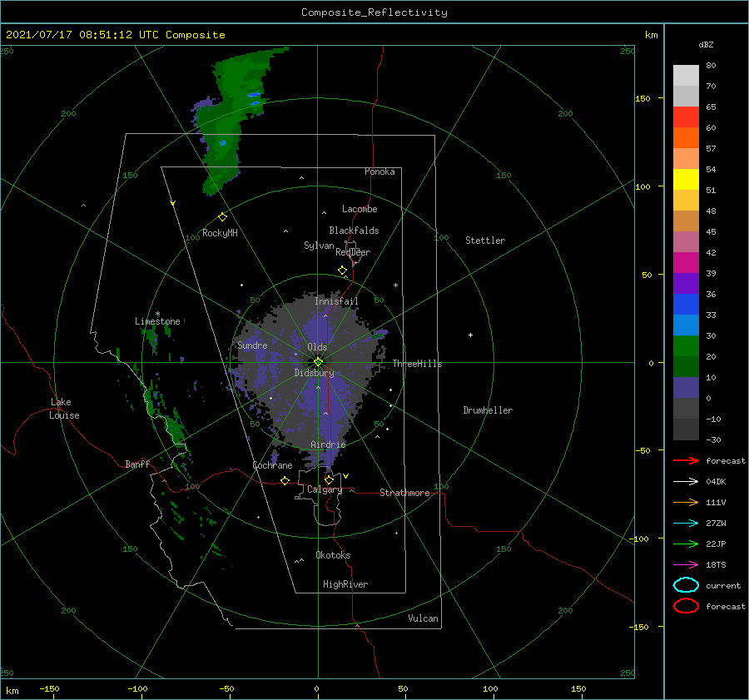Click the Vulcan town label
Viewport: 749px width, 700px height.
click(423, 618)
